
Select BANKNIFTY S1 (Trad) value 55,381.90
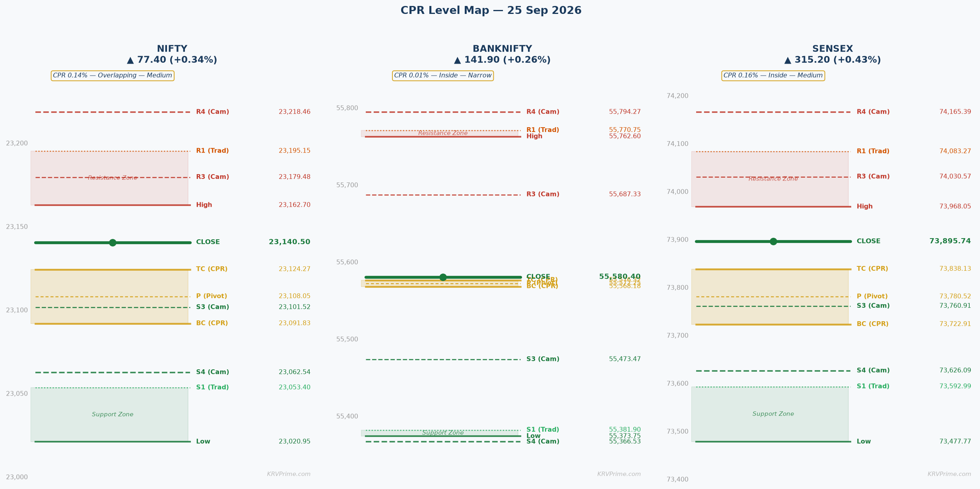coord(625,430)
